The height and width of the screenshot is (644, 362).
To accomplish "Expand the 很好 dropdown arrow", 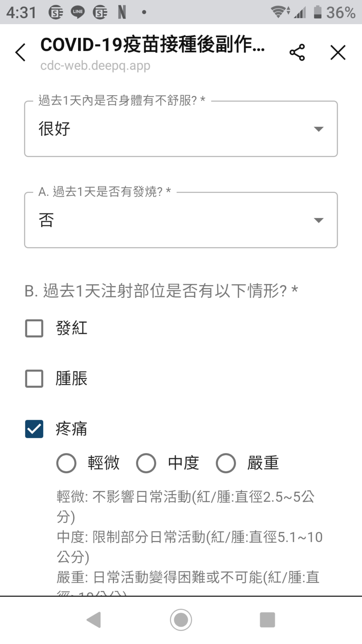I will click(x=319, y=129).
